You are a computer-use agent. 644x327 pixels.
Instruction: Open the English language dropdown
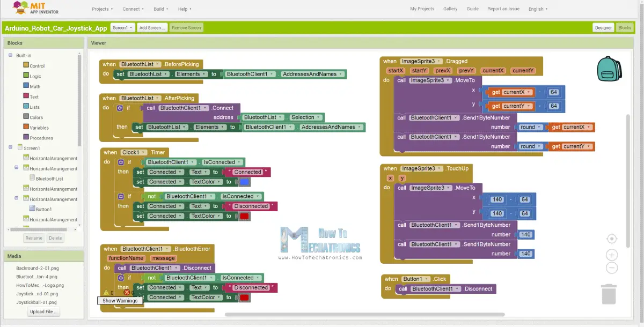(x=537, y=9)
